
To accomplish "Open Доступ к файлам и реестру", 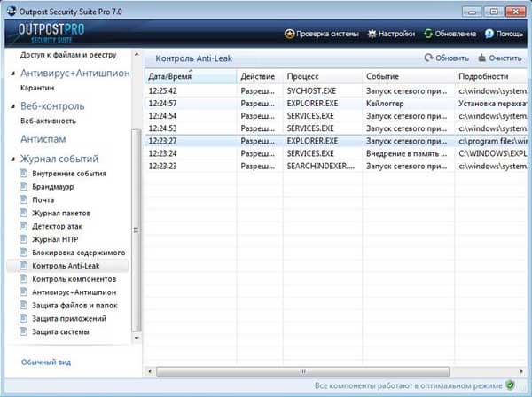I will coord(68,55).
